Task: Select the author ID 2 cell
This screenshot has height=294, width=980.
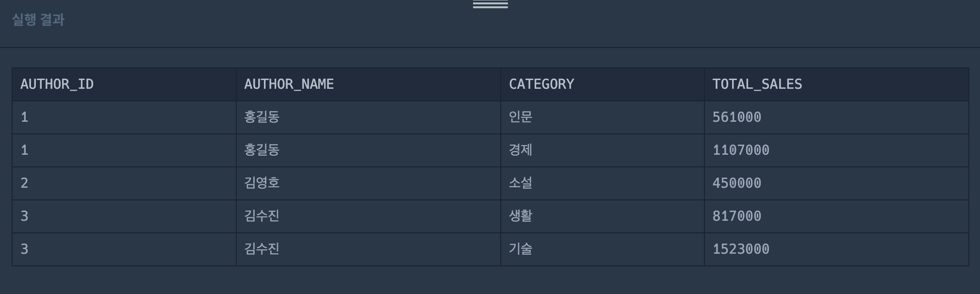Action: pyautogui.click(x=25, y=183)
